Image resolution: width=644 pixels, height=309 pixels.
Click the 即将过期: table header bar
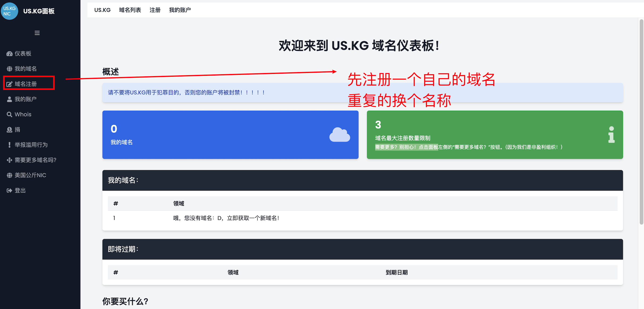[x=363, y=249]
